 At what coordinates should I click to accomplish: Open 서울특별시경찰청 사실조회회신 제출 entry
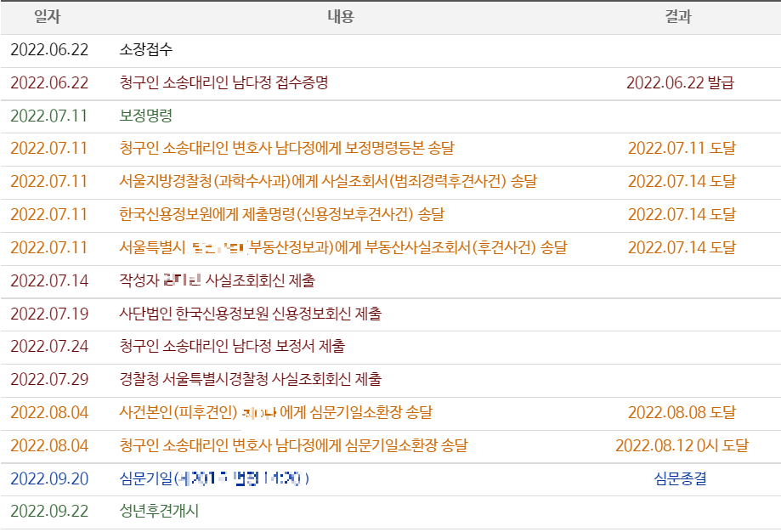[x=251, y=380]
